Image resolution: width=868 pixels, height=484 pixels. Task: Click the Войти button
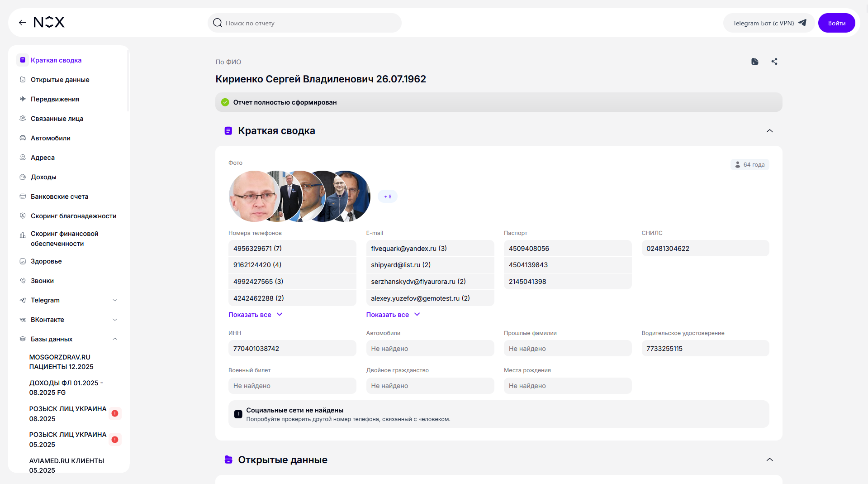click(x=836, y=23)
